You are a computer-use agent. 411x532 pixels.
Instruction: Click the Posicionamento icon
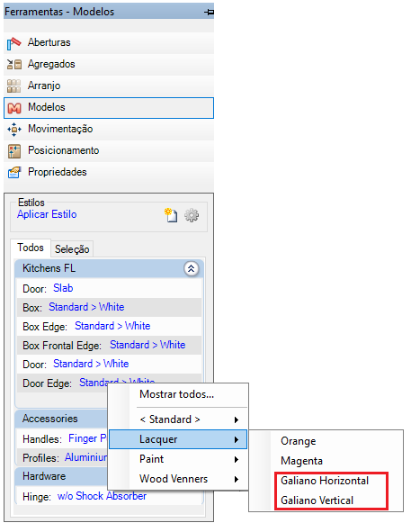pos(14,151)
